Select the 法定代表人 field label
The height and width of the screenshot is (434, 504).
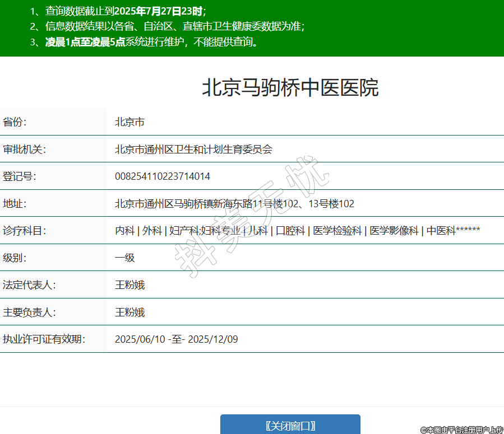29,285
